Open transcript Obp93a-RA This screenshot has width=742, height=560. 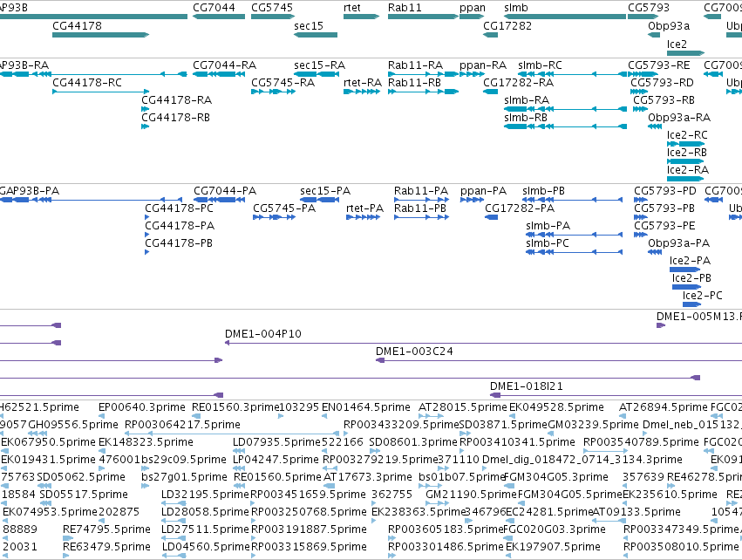[x=679, y=118]
